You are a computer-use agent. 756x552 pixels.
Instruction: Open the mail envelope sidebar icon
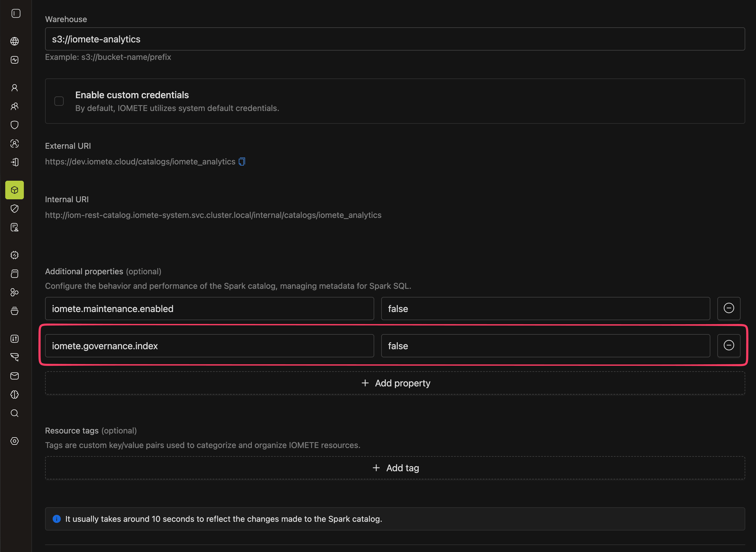click(14, 376)
